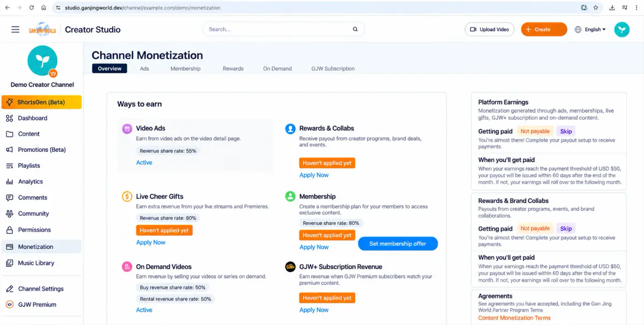The width and height of the screenshot is (644, 325).
Task: Switch to the Ads tab
Action: click(x=144, y=69)
